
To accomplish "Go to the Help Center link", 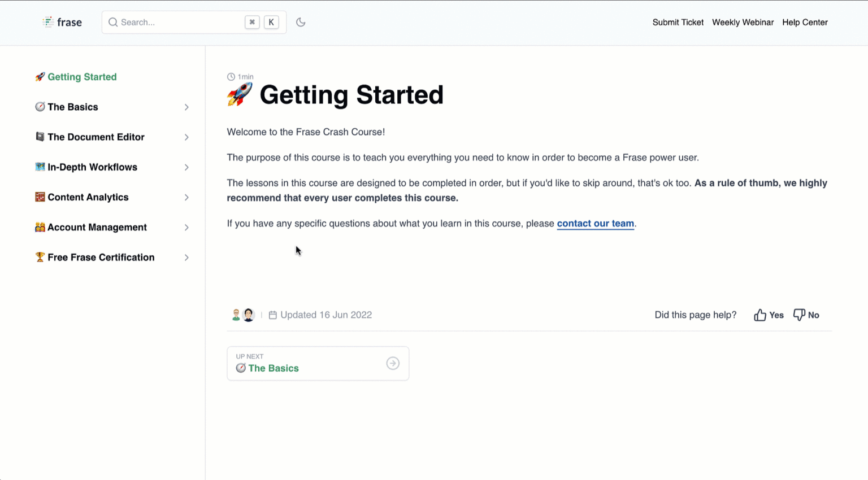I will (805, 23).
